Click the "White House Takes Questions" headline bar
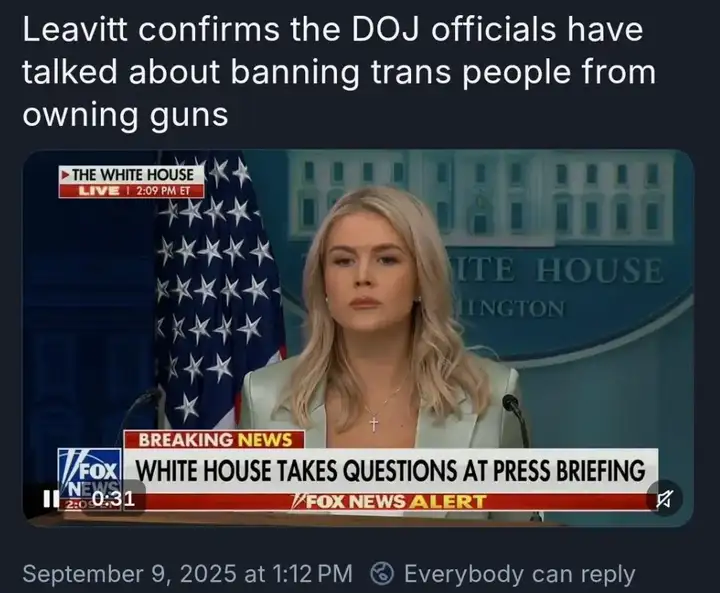Viewport: 720px width, 593px height. (x=391, y=470)
